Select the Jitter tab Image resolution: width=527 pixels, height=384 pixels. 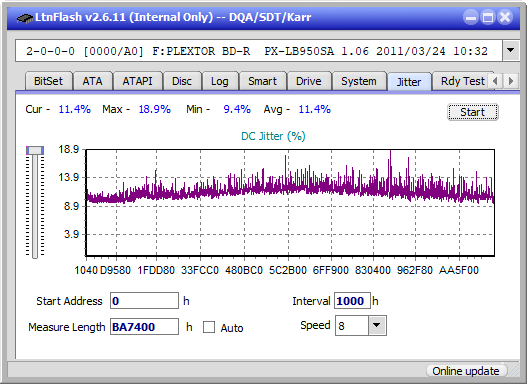(409, 82)
